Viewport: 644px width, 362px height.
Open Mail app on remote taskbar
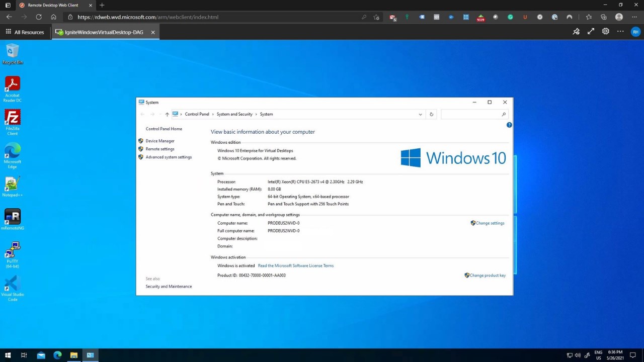tap(41, 355)
